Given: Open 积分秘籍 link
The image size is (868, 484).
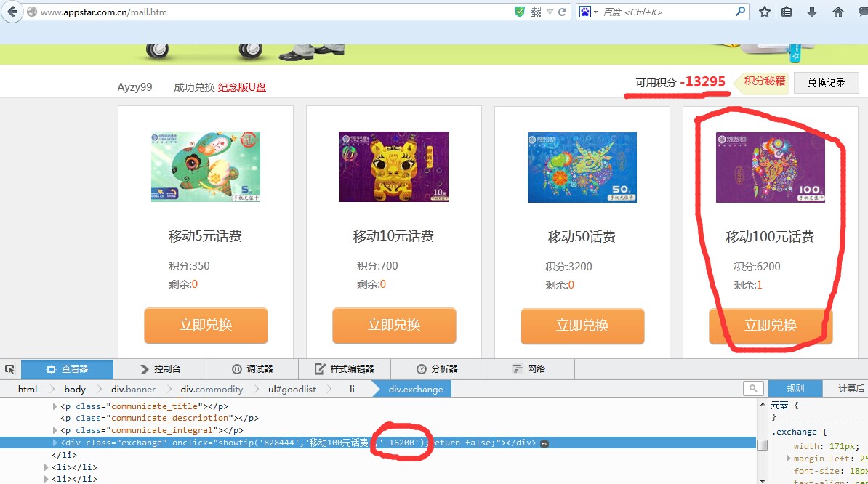Looking at the screenshot, I should tap(765, 81).
